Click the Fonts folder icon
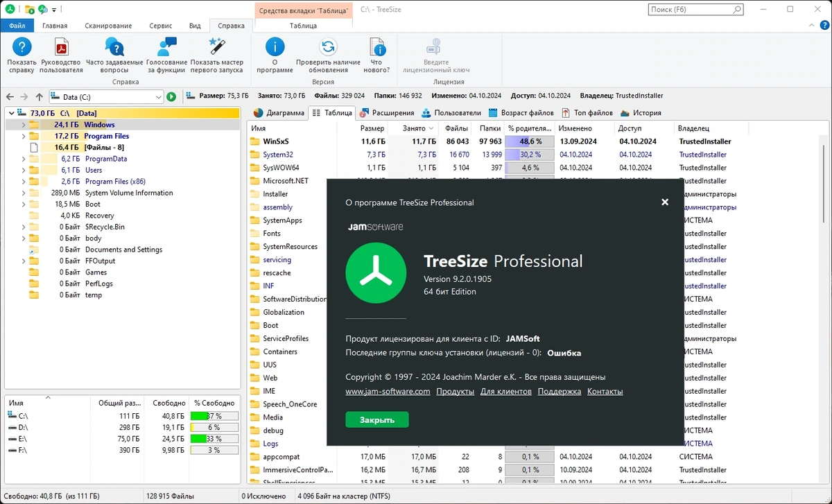Viewport: 832px width, 504px height. click(254, 234)
